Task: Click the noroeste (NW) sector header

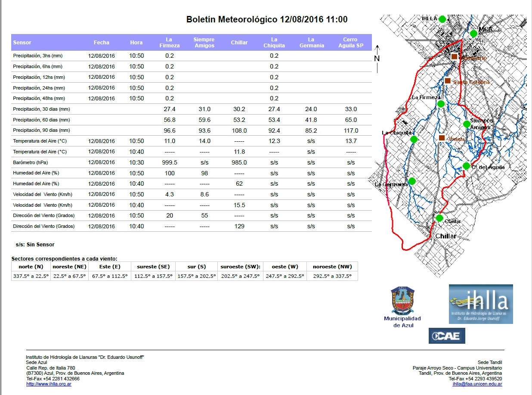Action: pos(332,267)
